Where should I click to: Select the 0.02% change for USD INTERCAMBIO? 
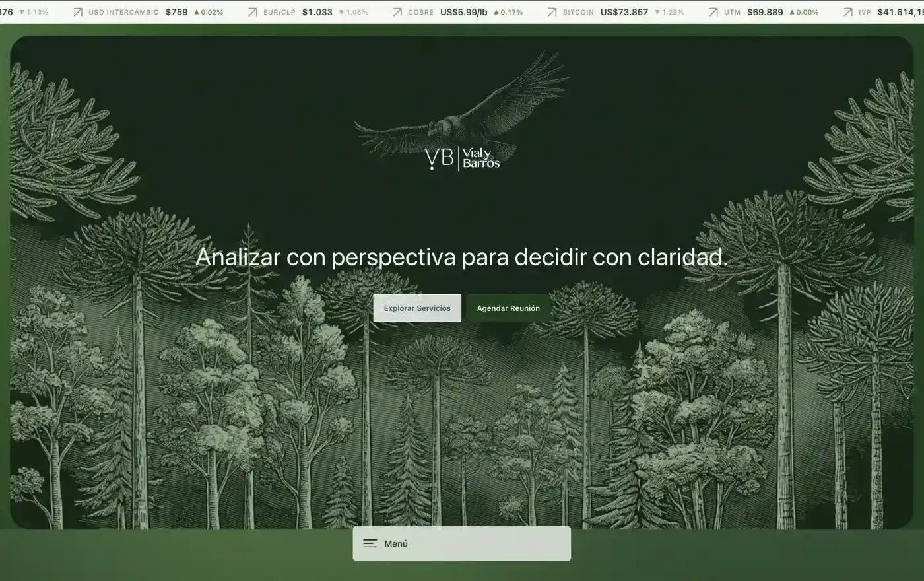(x=209, y=12)
